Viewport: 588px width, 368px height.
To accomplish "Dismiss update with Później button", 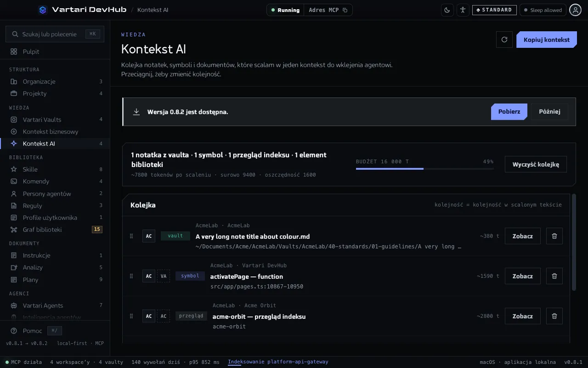I will pyautogui.click(x=549, y=112).
